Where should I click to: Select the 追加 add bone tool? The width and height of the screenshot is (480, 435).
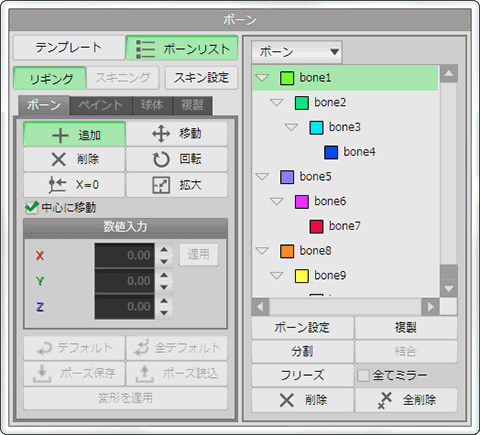point(74,134)
